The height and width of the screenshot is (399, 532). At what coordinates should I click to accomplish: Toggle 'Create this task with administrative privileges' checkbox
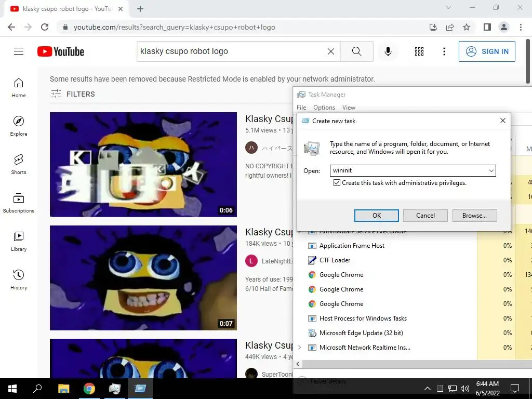point(337,183)
